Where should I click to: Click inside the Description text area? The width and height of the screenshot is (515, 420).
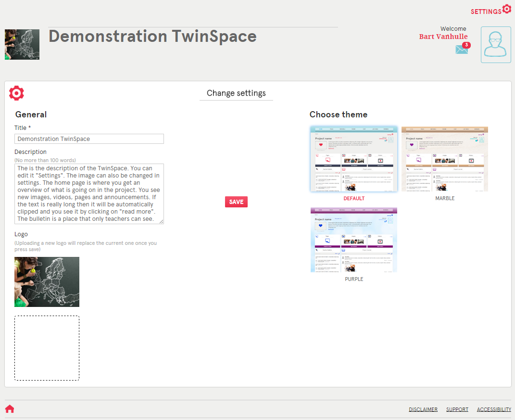coord(89,194)
